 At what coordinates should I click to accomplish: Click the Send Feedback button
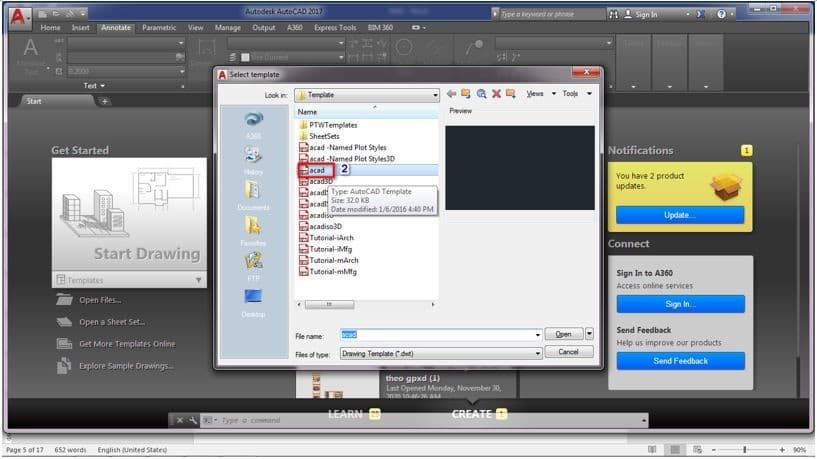(x=680, y=361)
